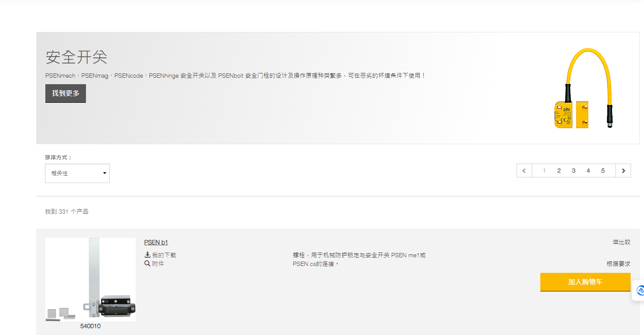The width and height of the screenshot is (644, 335).
Task: Click the 安全开关 heading text
Action: click(76, 57)
